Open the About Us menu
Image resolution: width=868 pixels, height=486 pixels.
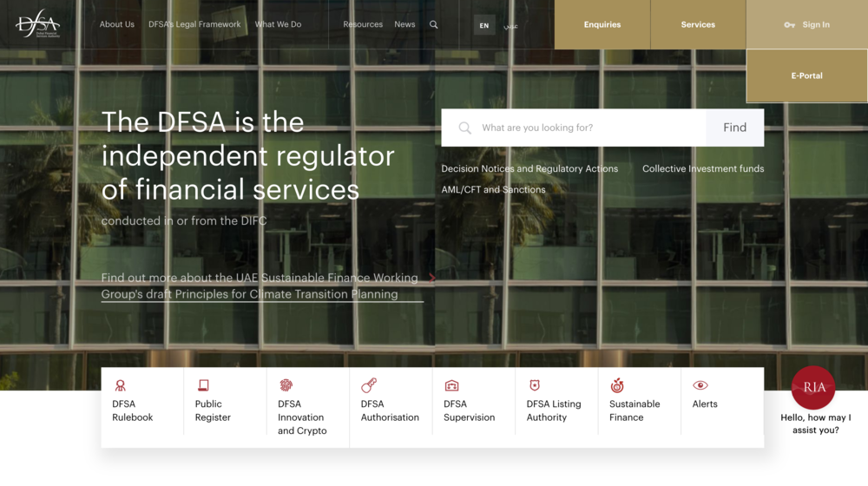click(117, 24)
